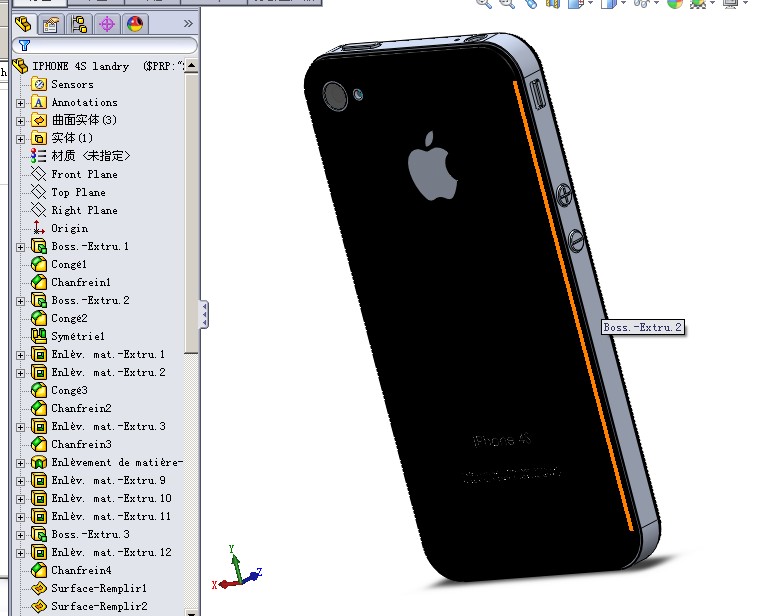The image size is (783, 616).
Task: Show more manager tabs with » chevron
Action: point(188,23)
